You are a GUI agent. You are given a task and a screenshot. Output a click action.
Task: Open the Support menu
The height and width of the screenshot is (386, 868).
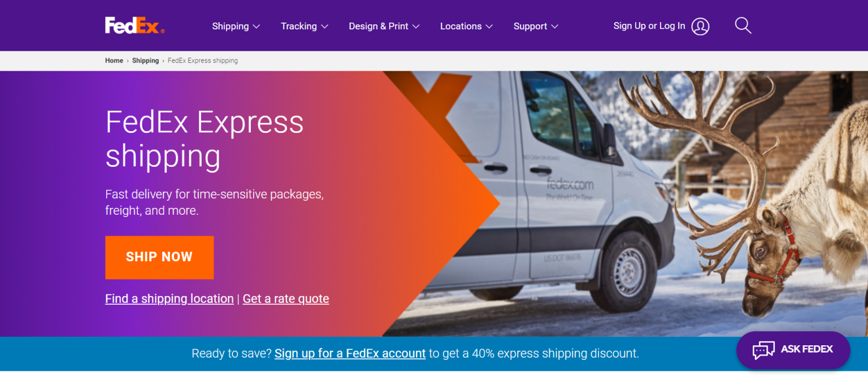point(536,26)
